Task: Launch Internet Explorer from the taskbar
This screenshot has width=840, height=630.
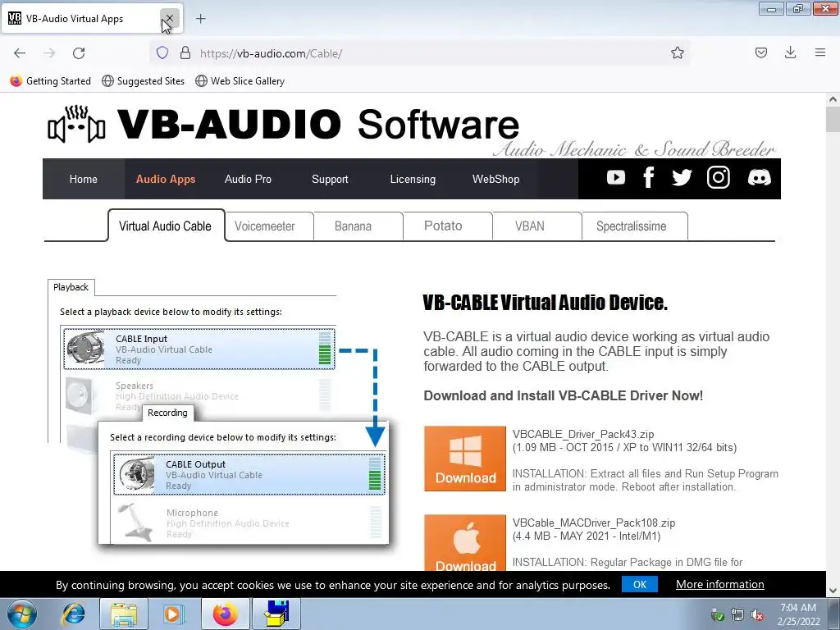Action: (73, 614)
